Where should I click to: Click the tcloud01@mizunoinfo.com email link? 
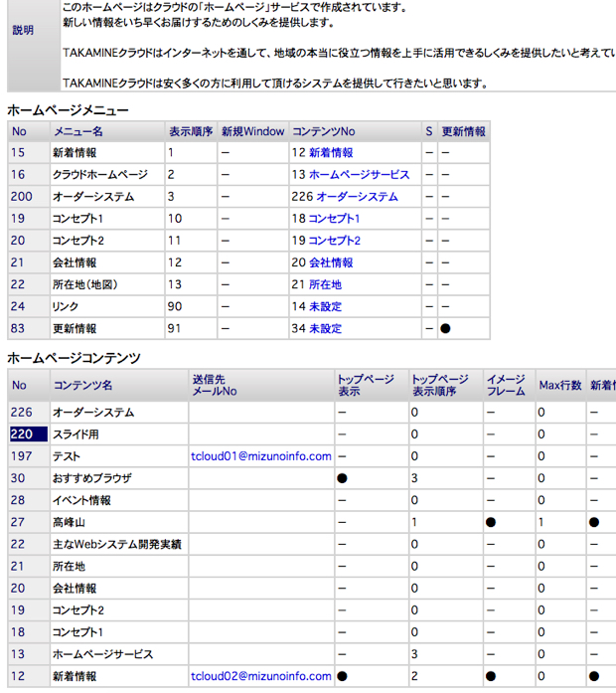coord(261,456)
